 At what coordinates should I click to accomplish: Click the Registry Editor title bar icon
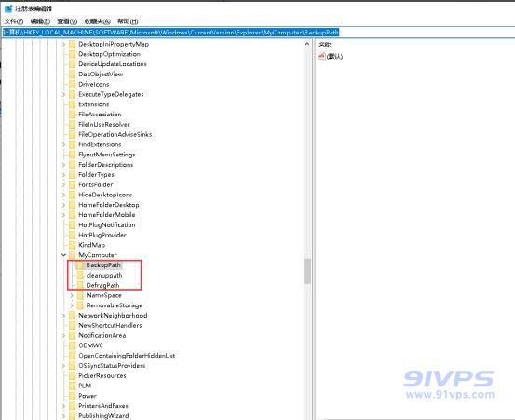(x=8, y=8)
